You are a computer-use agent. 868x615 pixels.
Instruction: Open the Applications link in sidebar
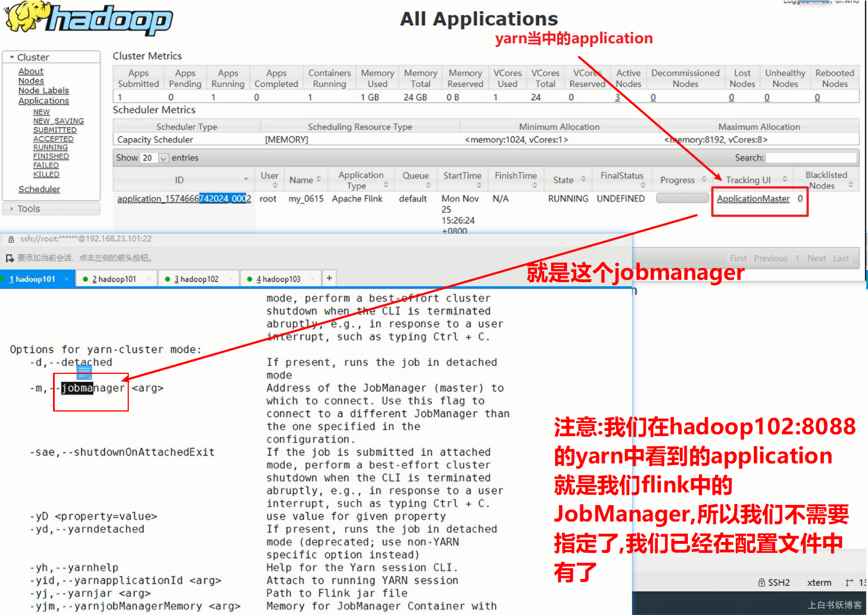(x=43, y=101)
